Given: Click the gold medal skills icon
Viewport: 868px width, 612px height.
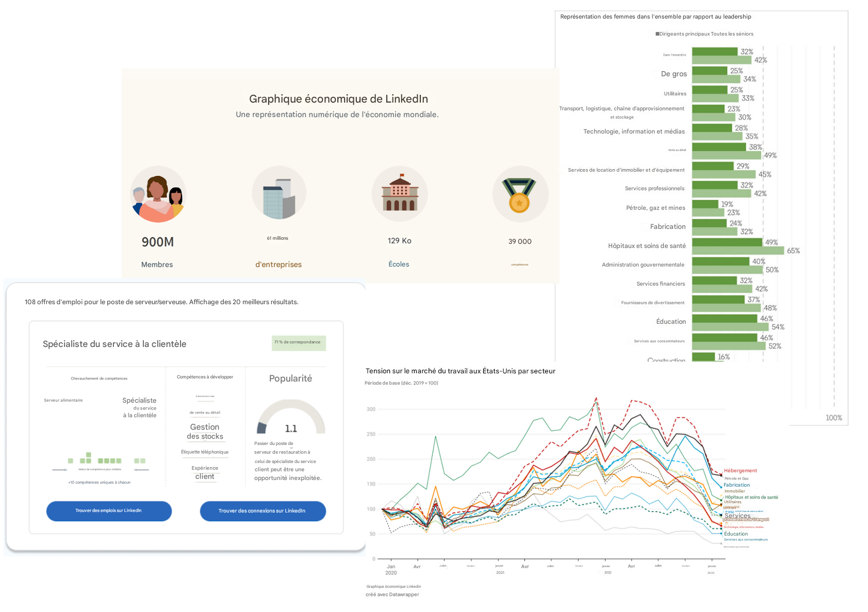Looking at the screenshot, I should (x=520, y=194).
